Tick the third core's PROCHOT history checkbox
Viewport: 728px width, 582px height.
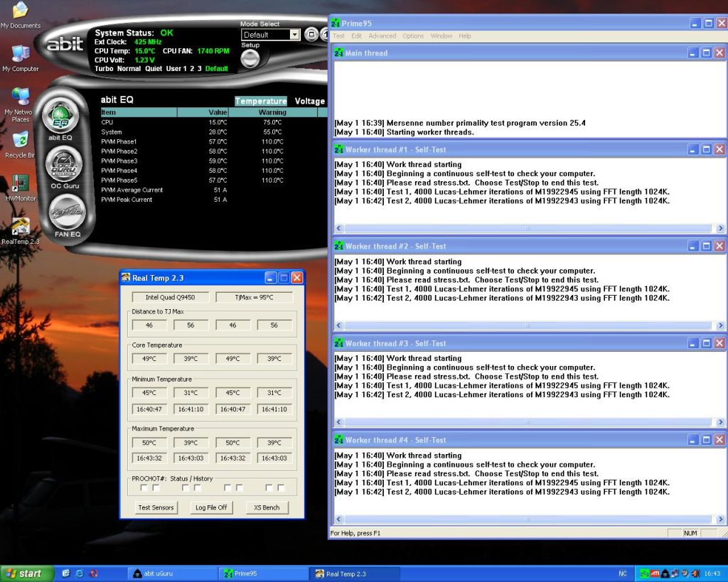coord(240,487)
